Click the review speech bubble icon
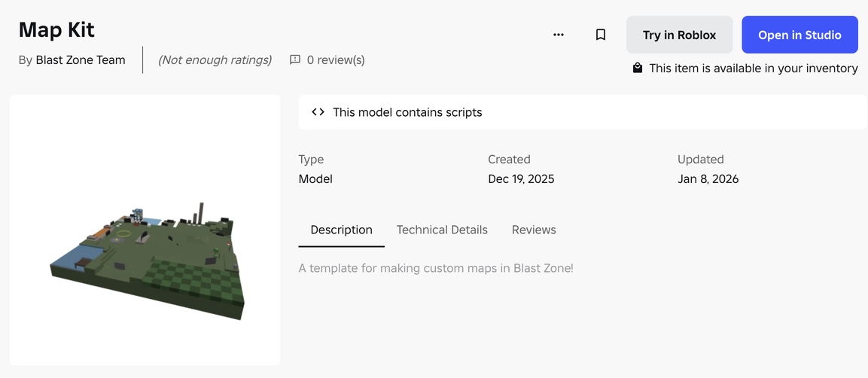 tap(295, 60)
